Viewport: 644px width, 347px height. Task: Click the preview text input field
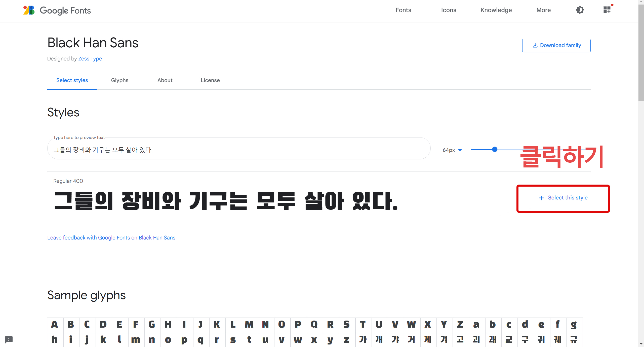click(239, 149)
